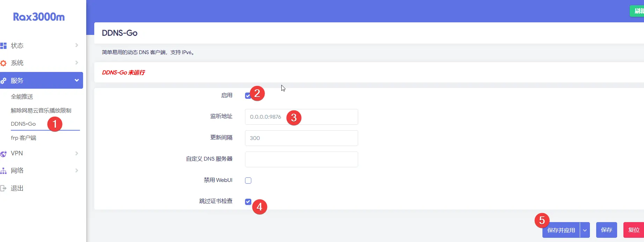Click the 保存并应用 button

561,230
